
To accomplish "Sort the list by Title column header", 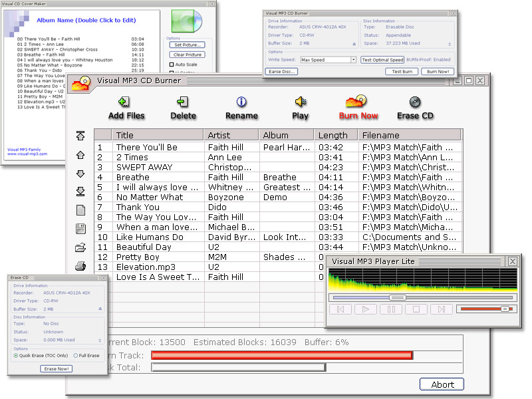I will tap(158, 135).
